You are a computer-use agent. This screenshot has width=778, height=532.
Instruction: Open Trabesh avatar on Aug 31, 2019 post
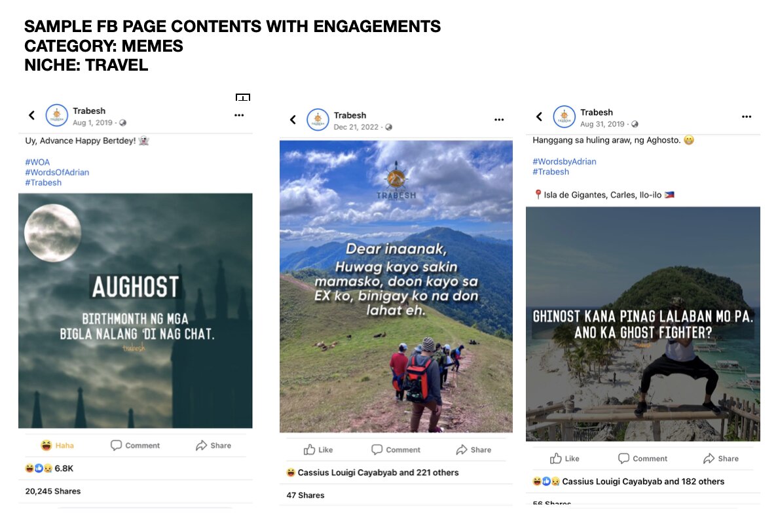coord(564,117)
